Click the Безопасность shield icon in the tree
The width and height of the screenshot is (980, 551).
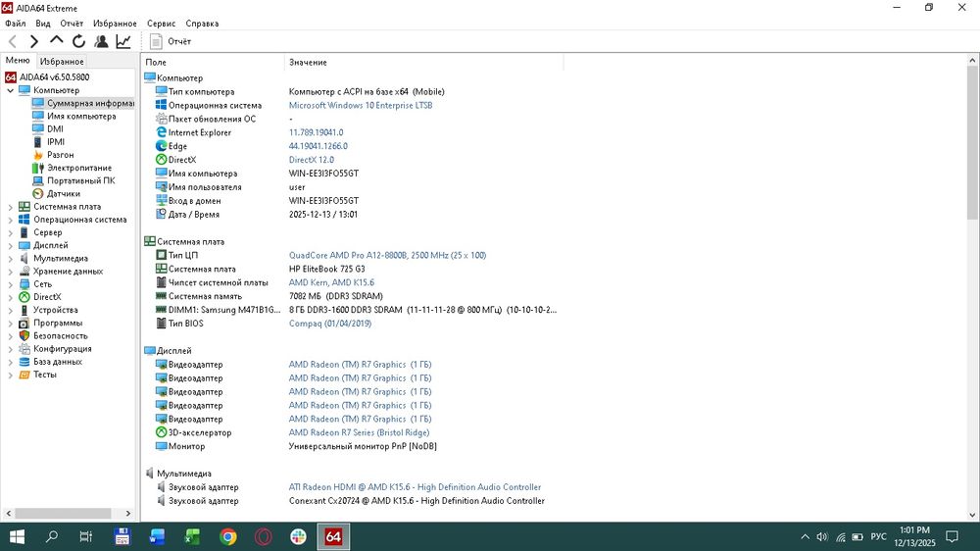coord(24,336)
